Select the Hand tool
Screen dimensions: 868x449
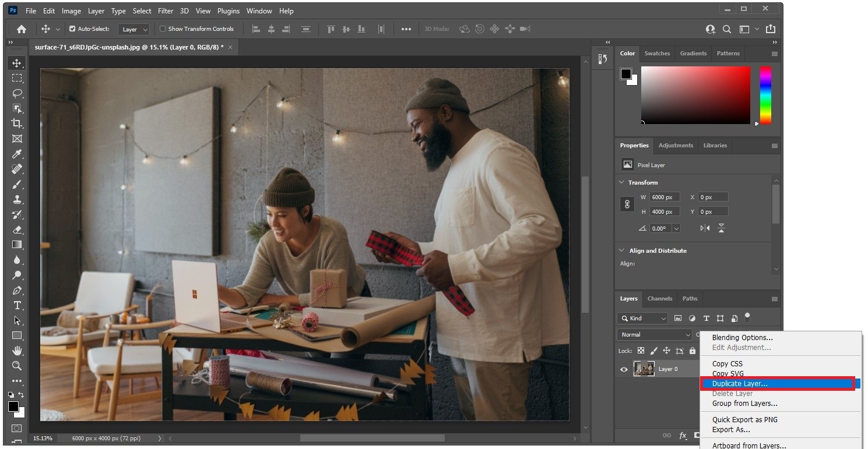17,351
